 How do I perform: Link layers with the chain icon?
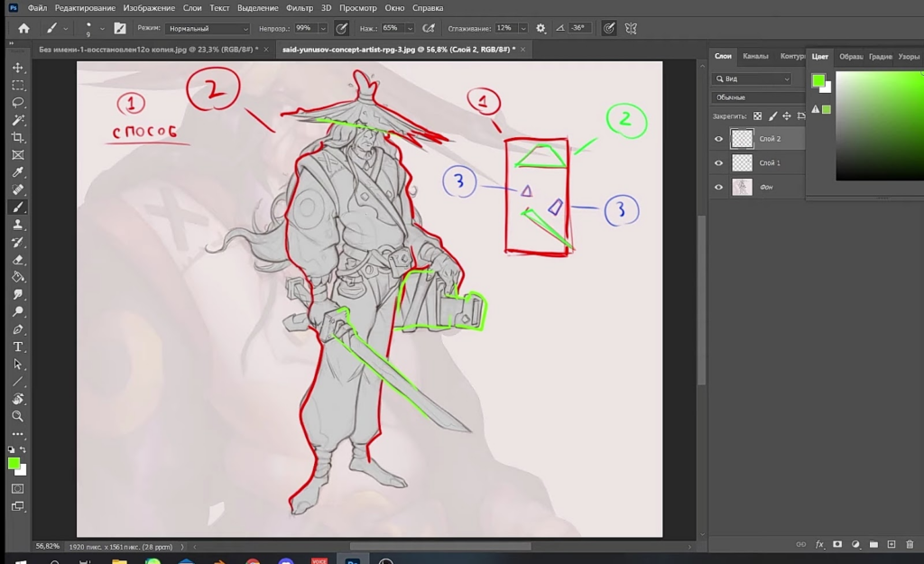(801, 544)
